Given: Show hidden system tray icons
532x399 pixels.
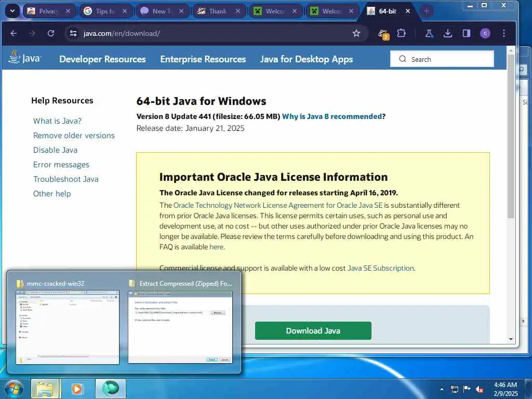Looking at the screenshot, I should (x=442, y=389).
